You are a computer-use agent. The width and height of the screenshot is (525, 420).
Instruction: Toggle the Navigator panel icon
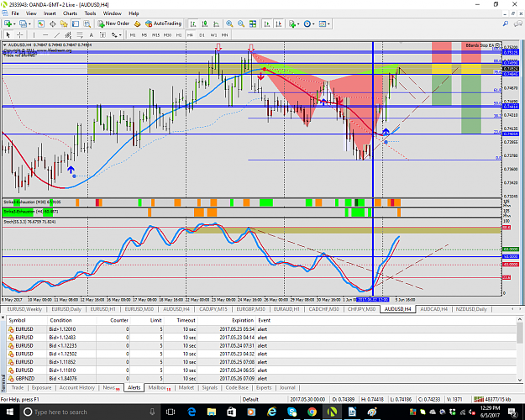[64, 24]
